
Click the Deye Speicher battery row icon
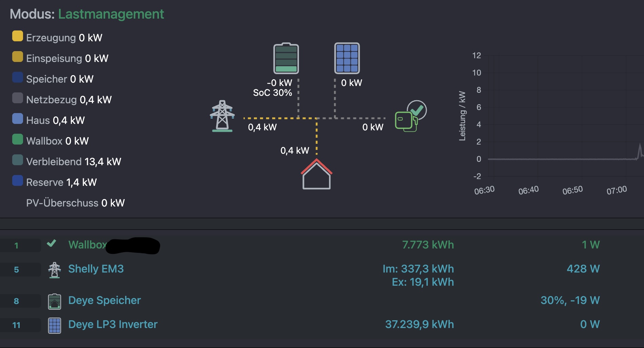[54, 301]
